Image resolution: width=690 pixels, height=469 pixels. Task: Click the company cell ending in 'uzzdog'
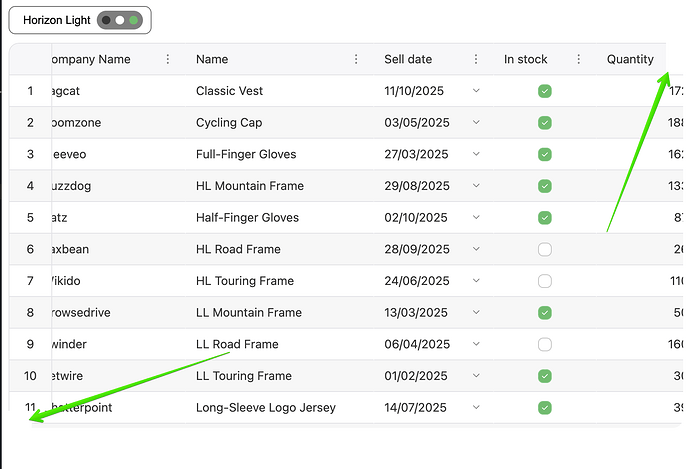tap(118, 186)
